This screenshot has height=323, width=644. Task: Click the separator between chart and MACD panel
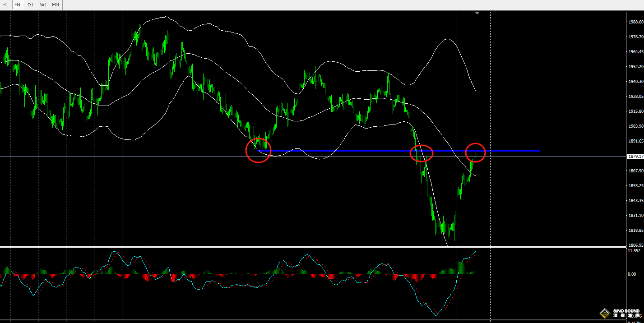point(316,247)
